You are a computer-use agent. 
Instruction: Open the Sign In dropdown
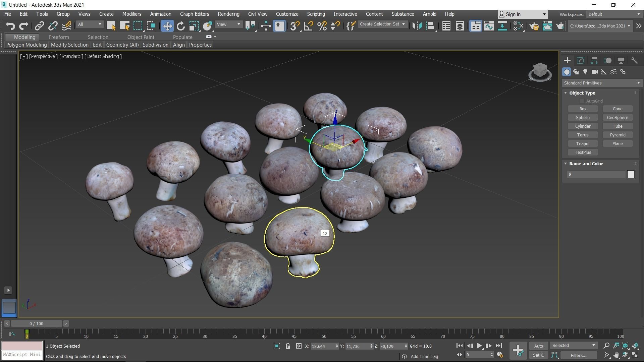[x=523, y=14]
